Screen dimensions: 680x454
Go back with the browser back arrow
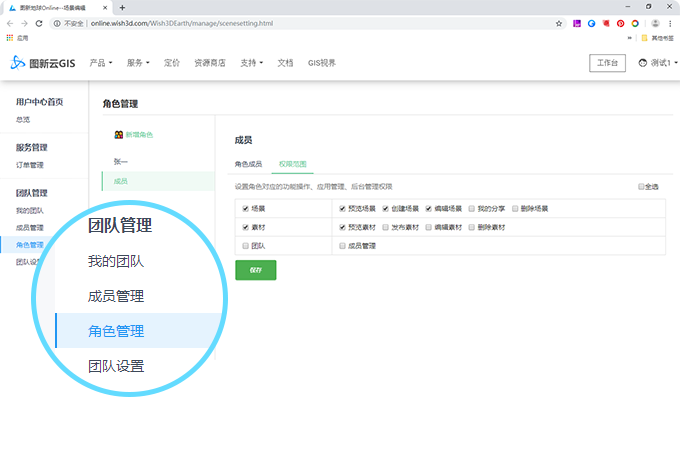click(10, 22)
